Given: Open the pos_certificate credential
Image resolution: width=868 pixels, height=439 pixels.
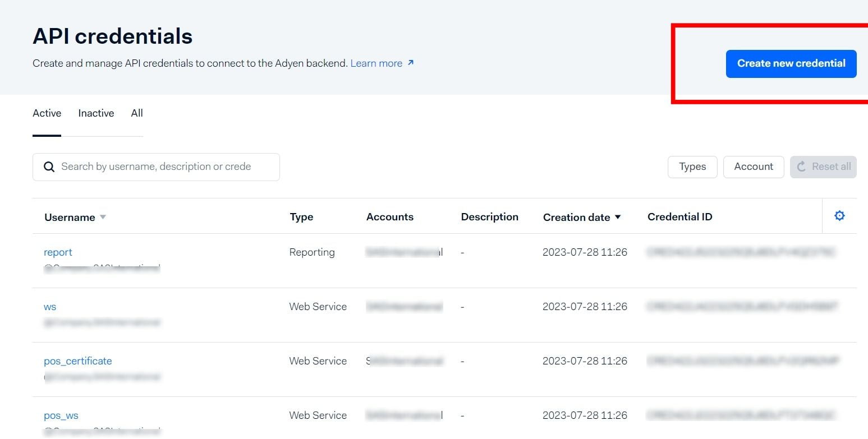Looking at the screenshot, I should coord(77,361).
